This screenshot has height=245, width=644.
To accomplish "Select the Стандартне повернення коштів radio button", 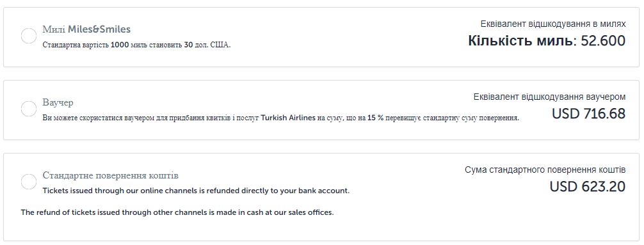I will click(x=29, y=182).
